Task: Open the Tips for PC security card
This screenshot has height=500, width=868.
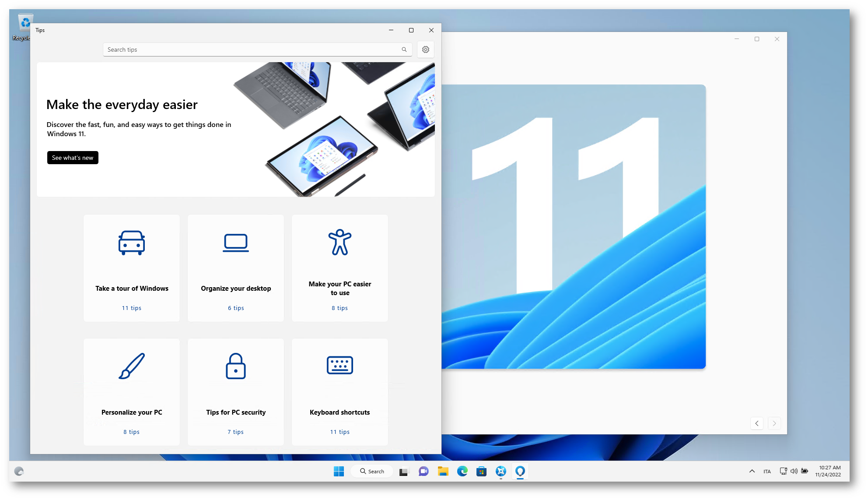Action: coord(236,392)
